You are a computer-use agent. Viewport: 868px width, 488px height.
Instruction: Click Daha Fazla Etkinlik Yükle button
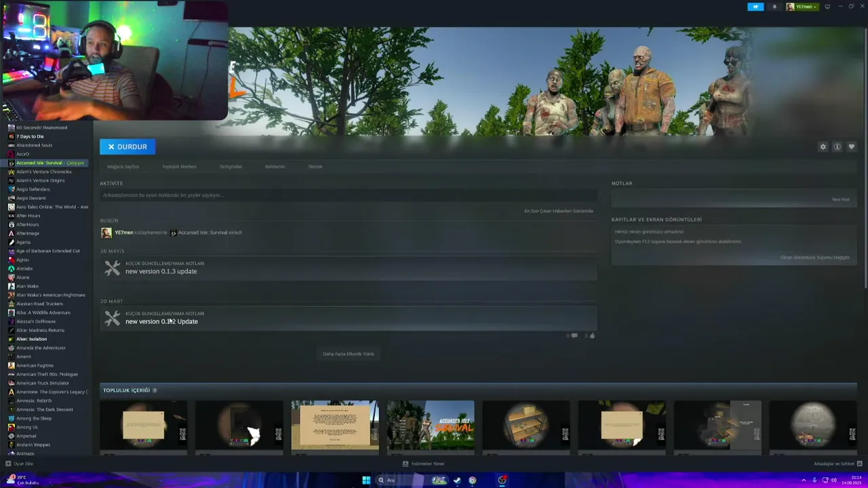[348, 354]
